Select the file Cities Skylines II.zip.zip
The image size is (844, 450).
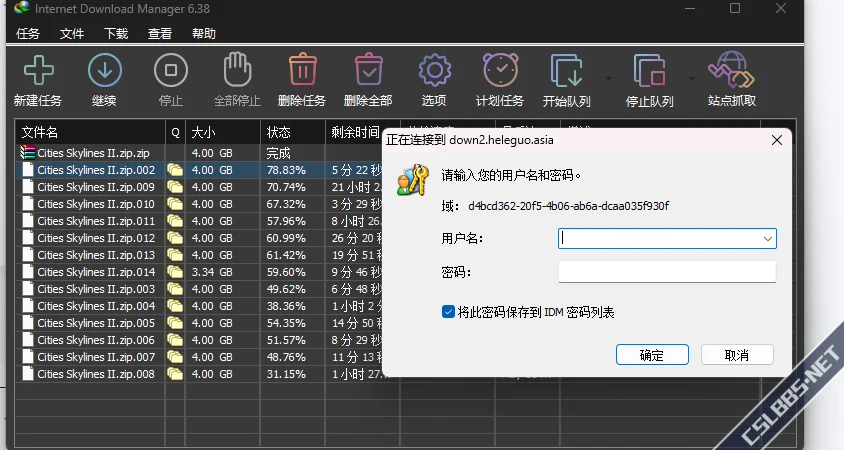[93, 153]
